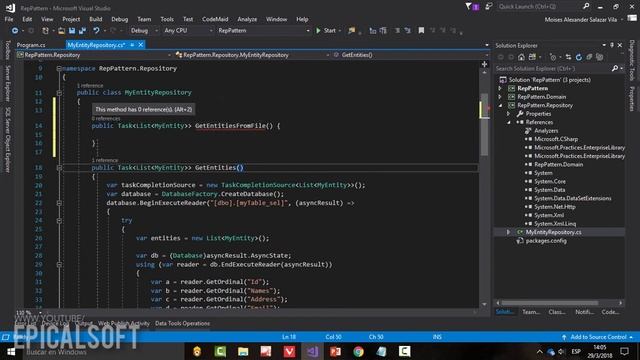Switch to the Program.cs tab
The image size is (640, 360).
(31, 45)
